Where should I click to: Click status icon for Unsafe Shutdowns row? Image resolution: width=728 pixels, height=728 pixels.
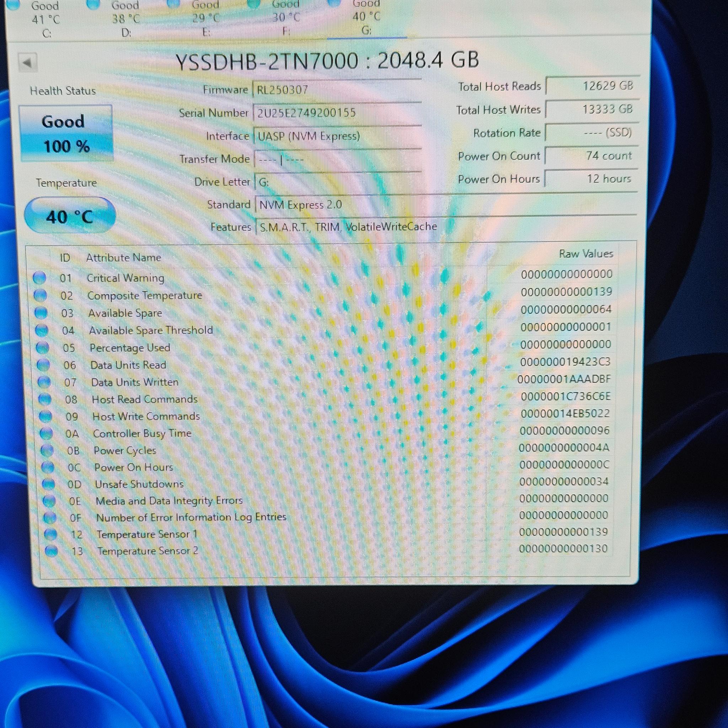pos(48,484)
